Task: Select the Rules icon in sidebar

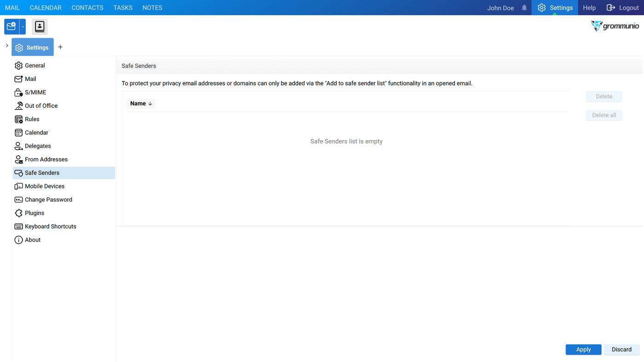Action: coord(18,119)
